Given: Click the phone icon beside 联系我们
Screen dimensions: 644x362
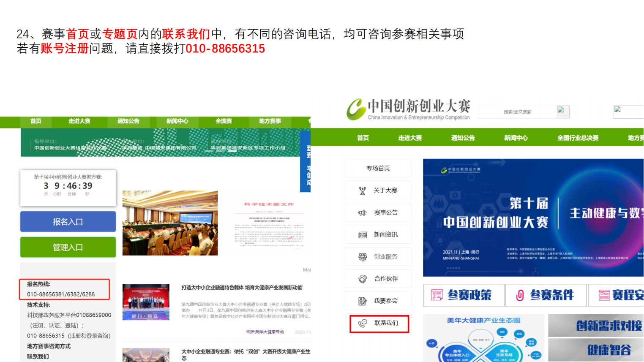Looking at the screenshot, I should 363,324.
